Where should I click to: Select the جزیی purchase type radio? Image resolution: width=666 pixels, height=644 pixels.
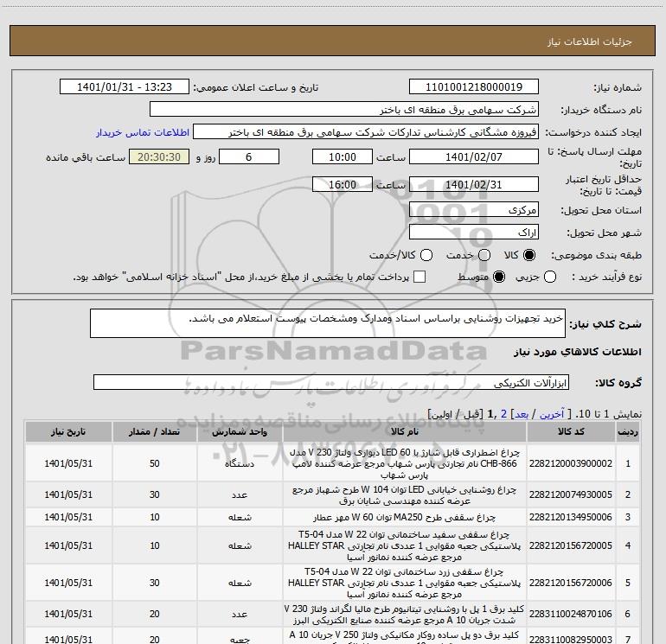tap(550, 277)
